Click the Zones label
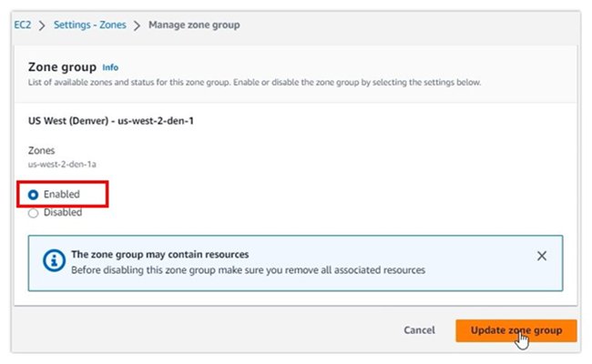This screenshot has width=592, height=364. point(42,150)
